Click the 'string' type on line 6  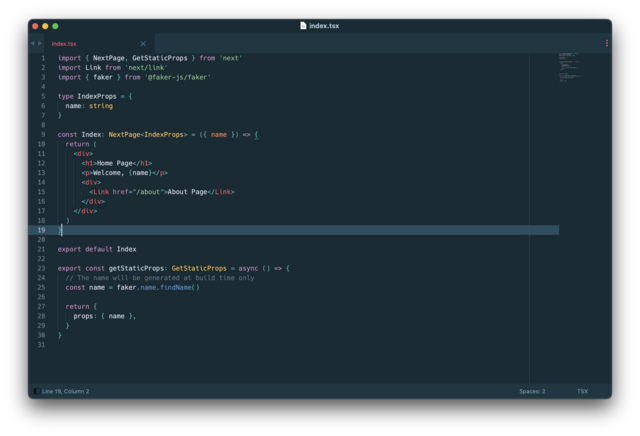101,106
